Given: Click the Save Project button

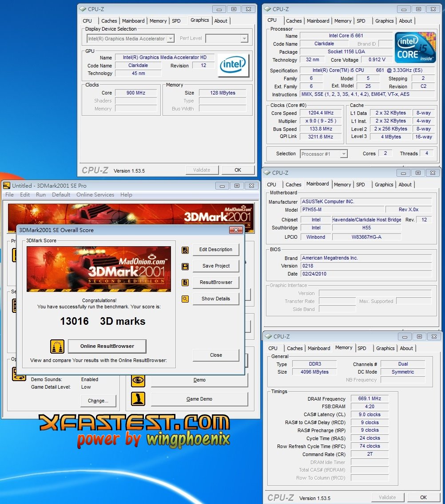Looking at the screenshot, I should [x=215, y=266].
